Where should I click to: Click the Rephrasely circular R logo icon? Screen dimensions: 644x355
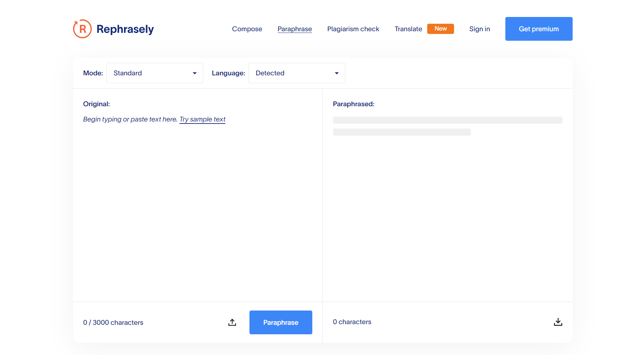[82, 29]
